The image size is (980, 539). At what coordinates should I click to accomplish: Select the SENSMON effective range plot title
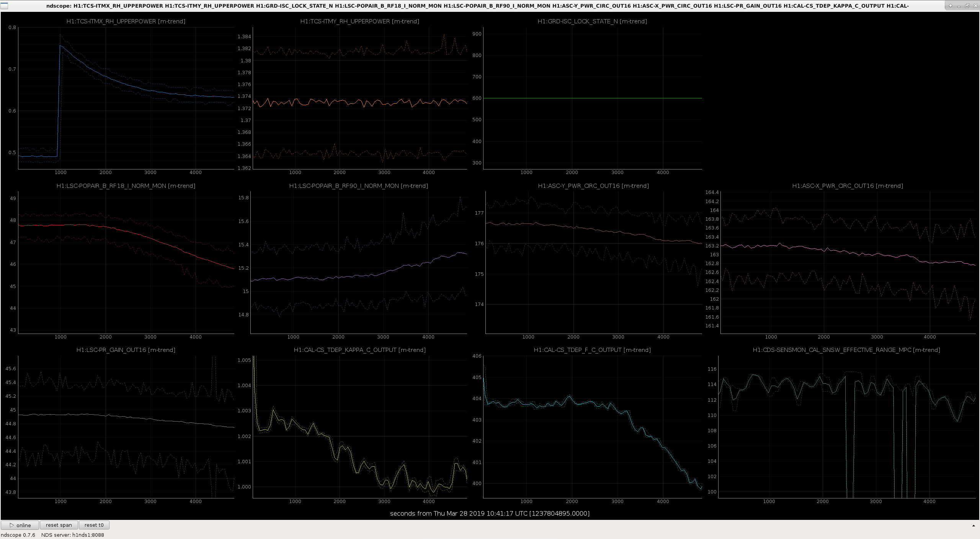click(x=846, y=350)
